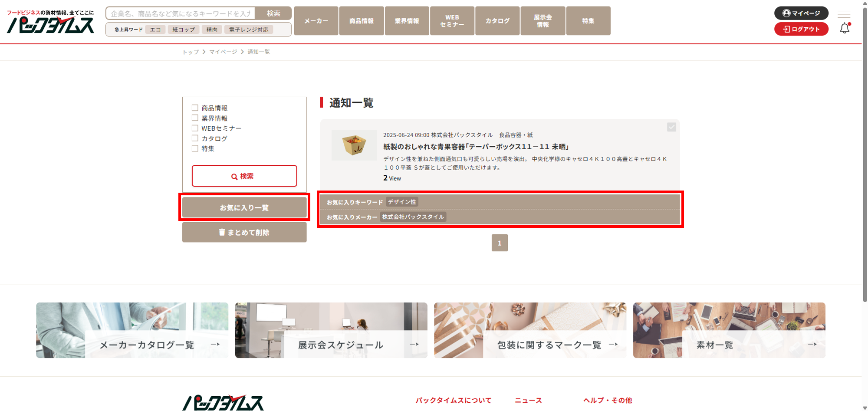Select trending word 紙コップ
This screenshot has width=868, height=411.
[184, 30]
